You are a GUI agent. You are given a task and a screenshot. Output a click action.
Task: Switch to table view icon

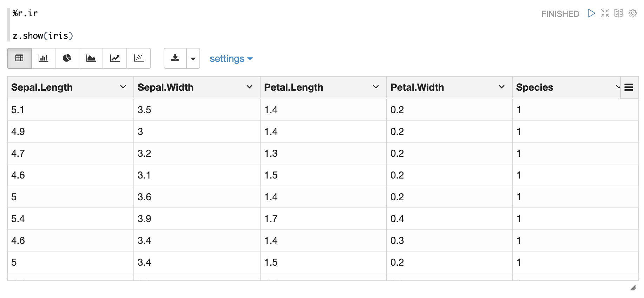coord(19,58)
